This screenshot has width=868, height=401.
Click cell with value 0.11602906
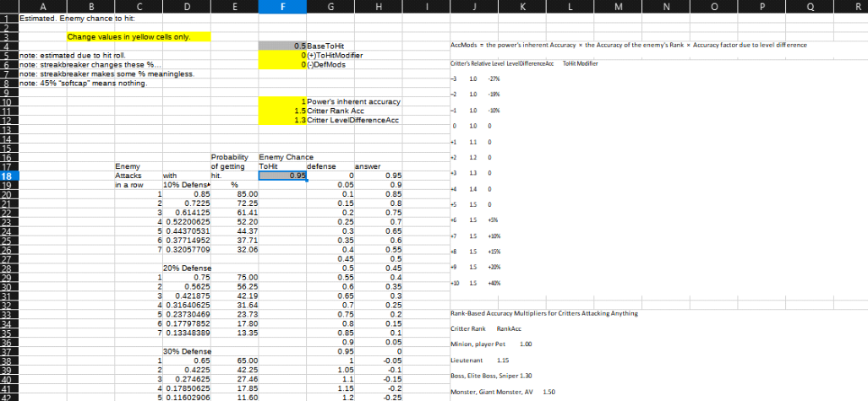(187, 397)
